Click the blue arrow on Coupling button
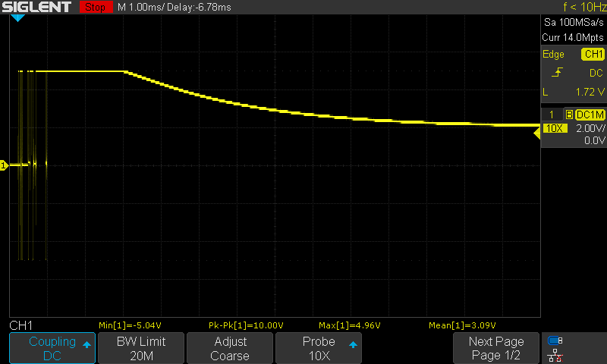 (x=86, y=344)
